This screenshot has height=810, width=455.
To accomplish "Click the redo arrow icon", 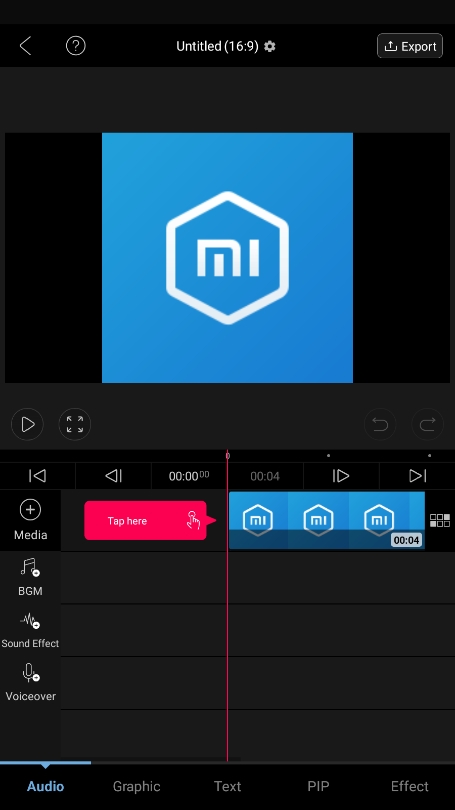I will point(428,424).
